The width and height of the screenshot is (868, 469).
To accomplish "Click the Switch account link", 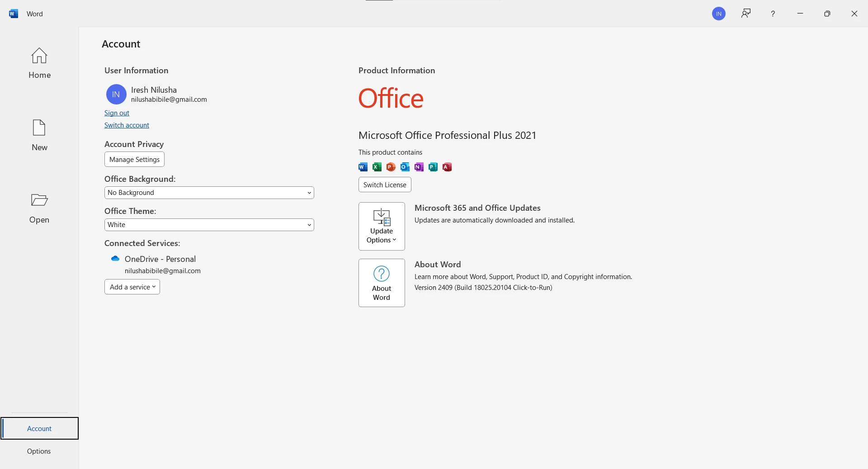I will point(127,125).
